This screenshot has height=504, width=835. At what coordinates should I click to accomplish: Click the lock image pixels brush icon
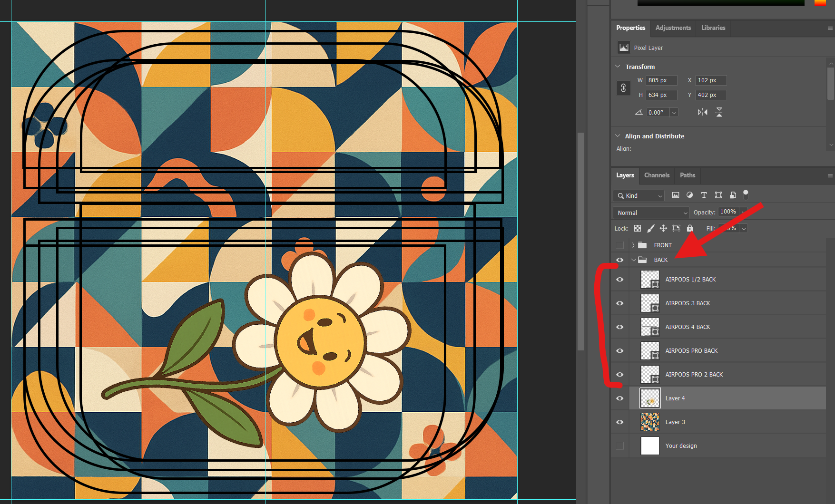pos(650,228)
